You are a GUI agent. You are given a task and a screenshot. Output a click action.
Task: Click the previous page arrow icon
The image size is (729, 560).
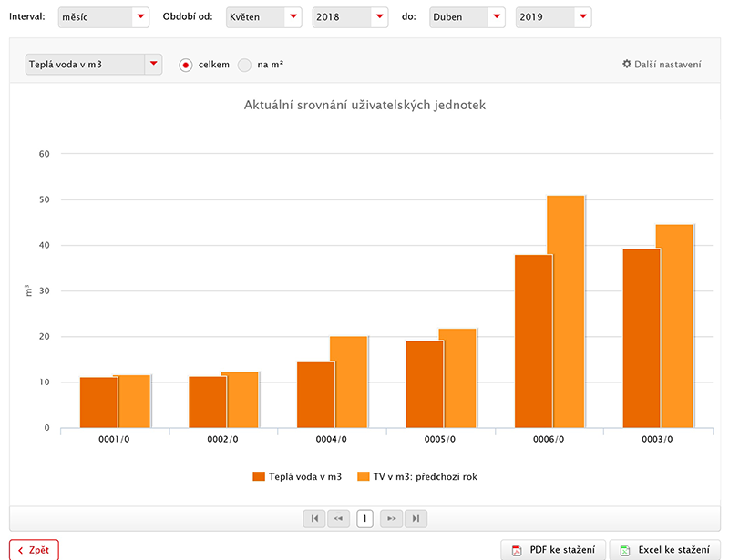click(339, 519)
